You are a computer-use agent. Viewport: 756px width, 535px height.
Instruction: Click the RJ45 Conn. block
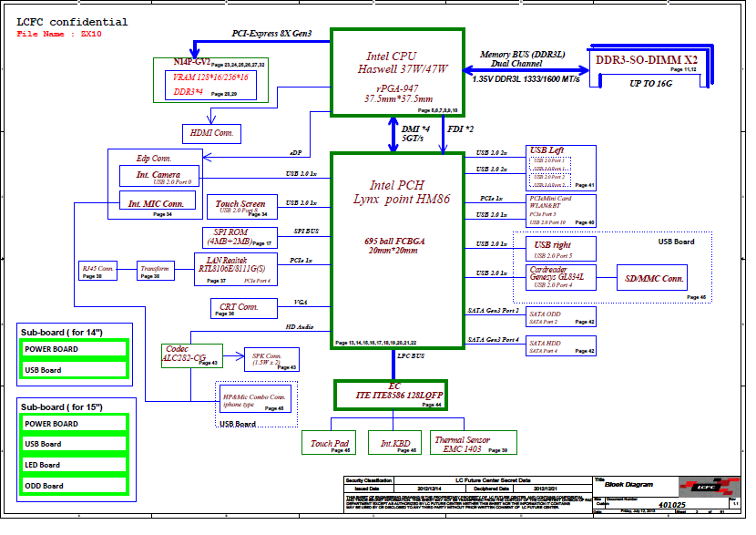click(97, 271)
